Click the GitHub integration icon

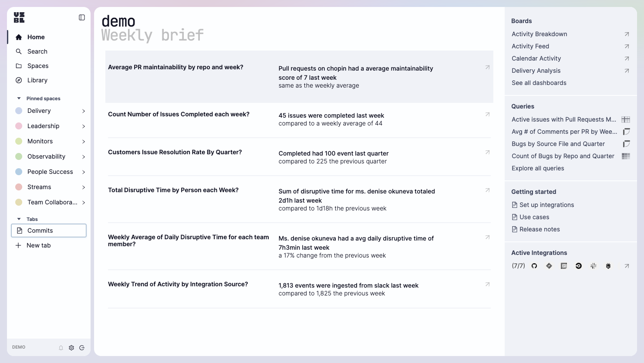tap(534, 266)
